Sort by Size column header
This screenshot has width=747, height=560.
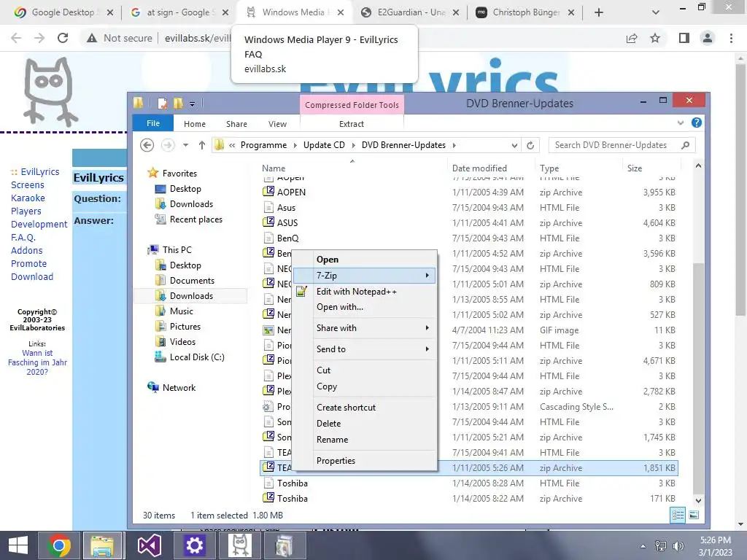click(635, 168)
